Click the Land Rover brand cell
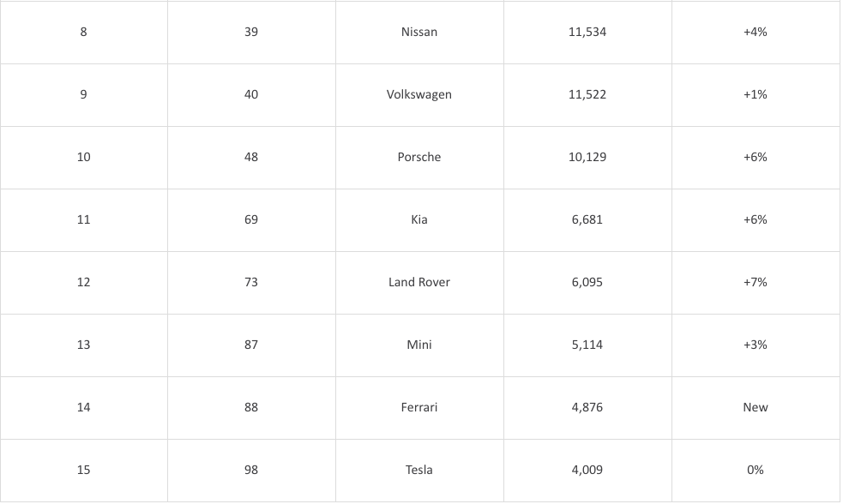The width and height of the screenshot is (843, 504). coord(418,282)
